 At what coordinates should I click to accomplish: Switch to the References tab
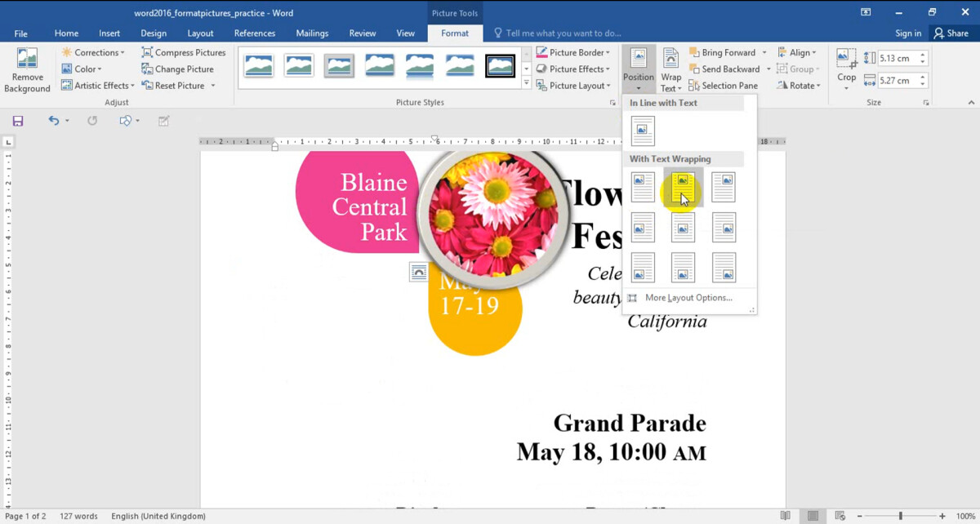(255, 33)
